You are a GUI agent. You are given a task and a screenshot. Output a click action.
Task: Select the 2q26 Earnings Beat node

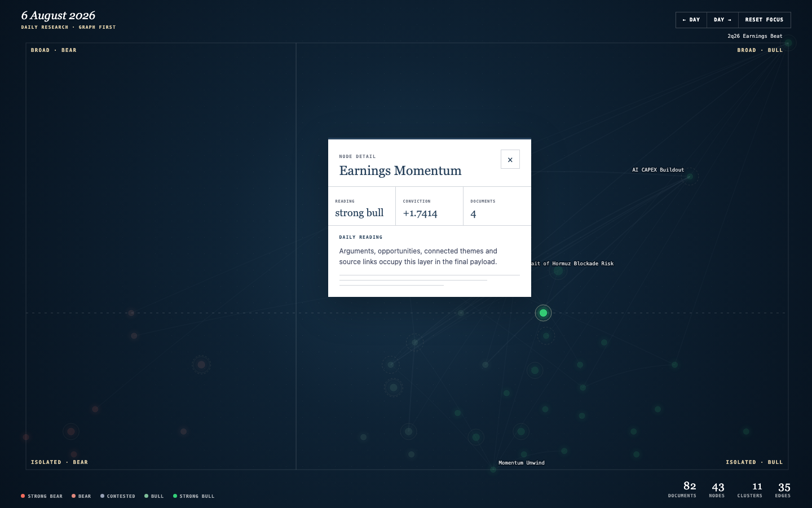tap(788, 43)
